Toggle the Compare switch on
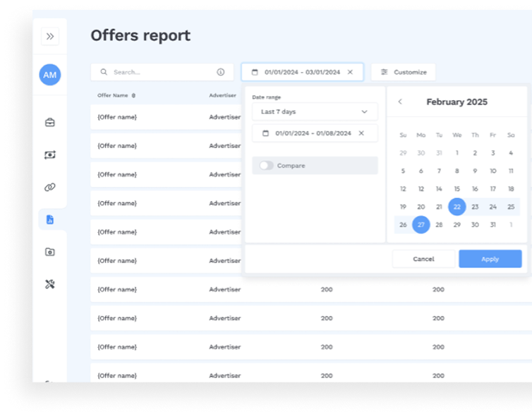The height and width of the screenshot is (417, 532). pyautogui.click(x=266, y=166)
